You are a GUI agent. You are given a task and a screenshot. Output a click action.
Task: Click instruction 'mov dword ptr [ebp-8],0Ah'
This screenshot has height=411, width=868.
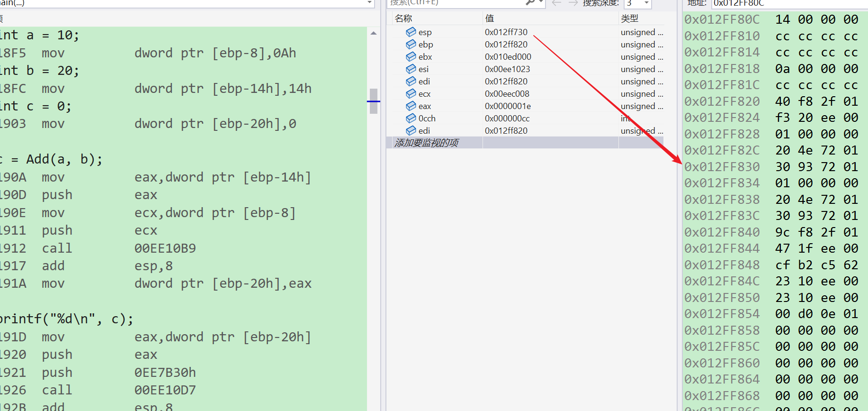(x=169, y=53)
